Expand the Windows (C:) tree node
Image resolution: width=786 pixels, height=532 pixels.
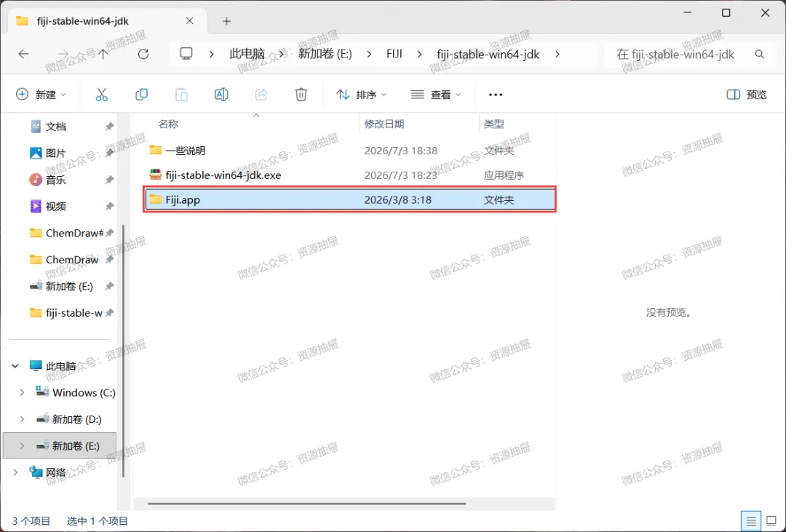tap(22, 392)
